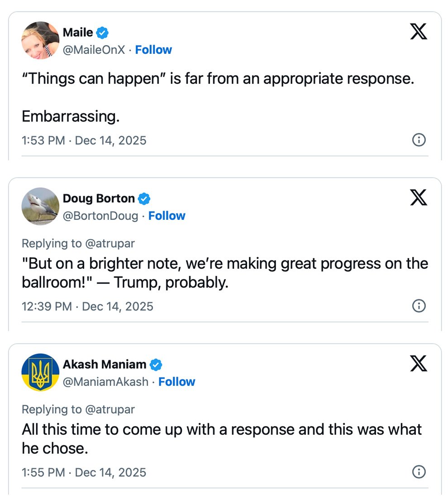Click Doug Borton's verified badge
The height and width of the screenshot is (498, 448).
(144, 199)
